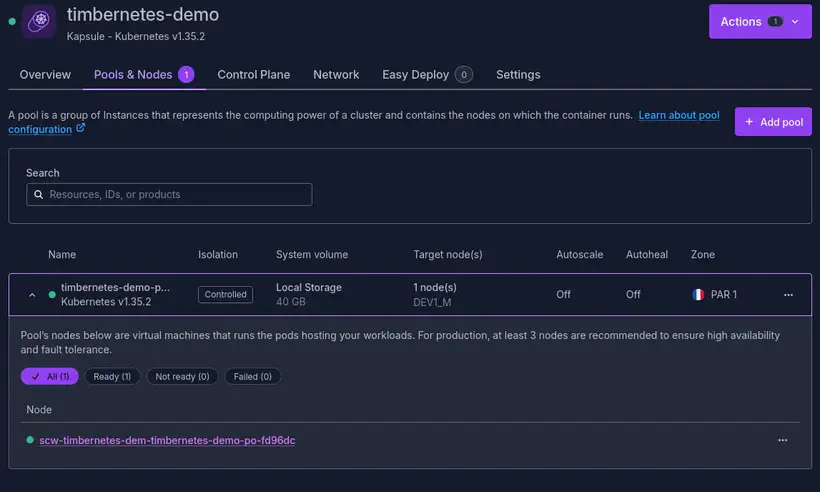Viewport: 820px width, 492px height.
Task: Click the plus icon on Add pool
Action: coord(749,122)
